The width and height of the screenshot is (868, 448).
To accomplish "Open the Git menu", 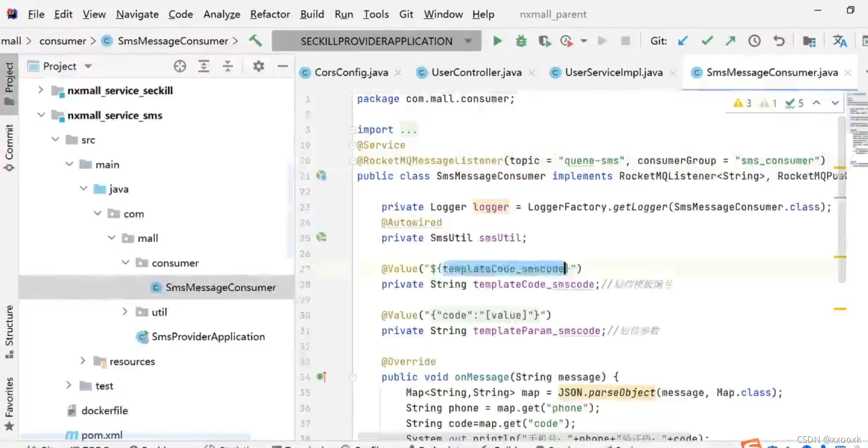I will [406, 14].
